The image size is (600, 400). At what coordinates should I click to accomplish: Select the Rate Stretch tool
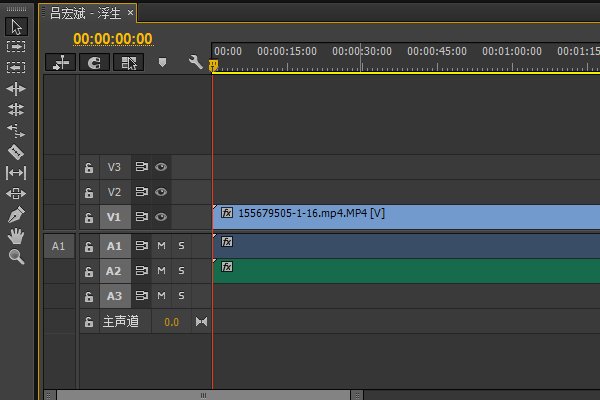pyautogui.click(x=16, y=131)
